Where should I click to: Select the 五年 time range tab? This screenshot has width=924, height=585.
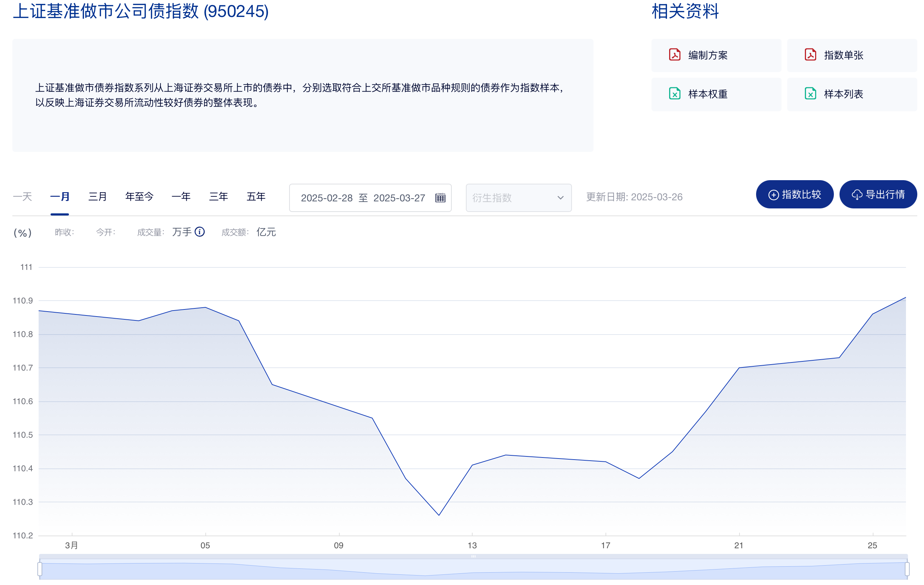256,197
